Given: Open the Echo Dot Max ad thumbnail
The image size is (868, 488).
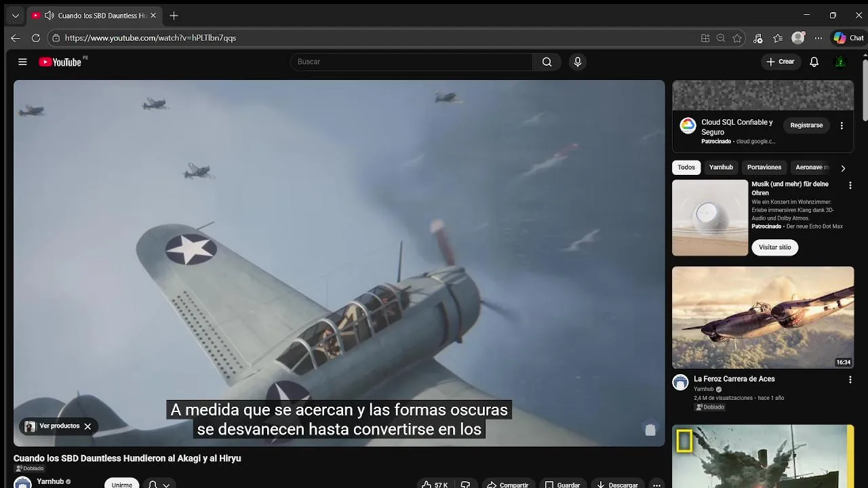Looking at the screenshot, I should [710, 218].
